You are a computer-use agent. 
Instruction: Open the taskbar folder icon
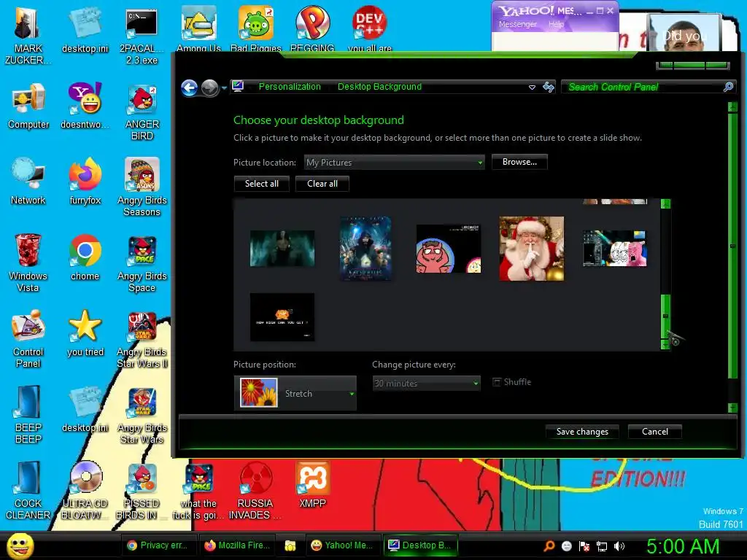click(x=290, y=545)
